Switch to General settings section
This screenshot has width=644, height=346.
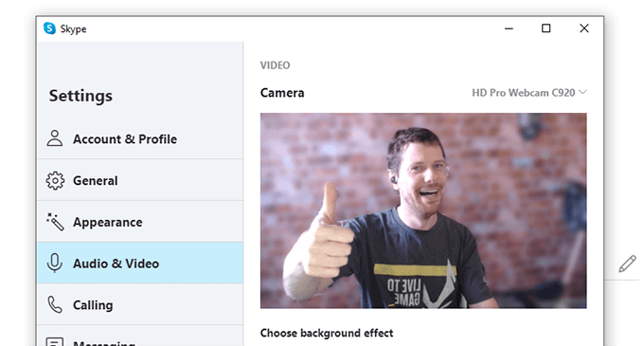point(139,180)
